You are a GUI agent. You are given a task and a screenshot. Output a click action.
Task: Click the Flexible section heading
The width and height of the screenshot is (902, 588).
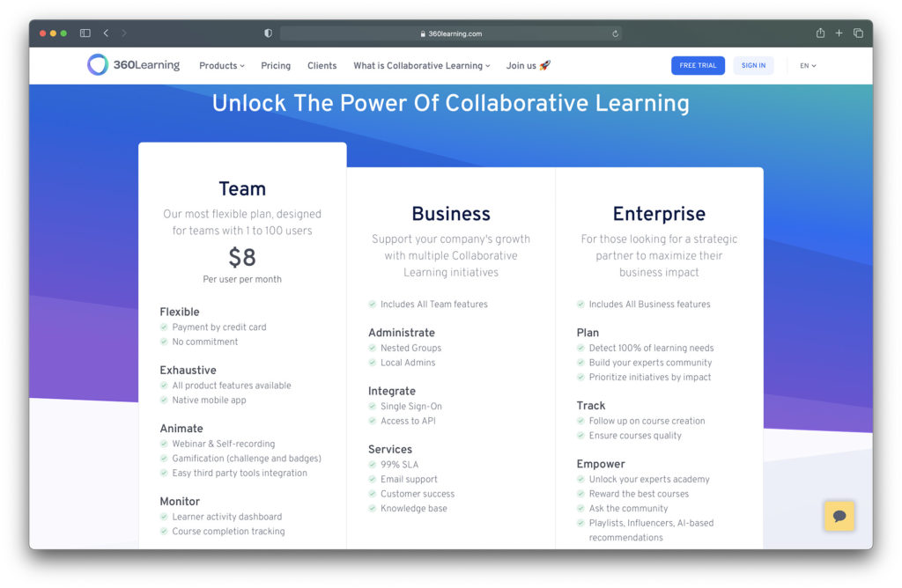180,312
